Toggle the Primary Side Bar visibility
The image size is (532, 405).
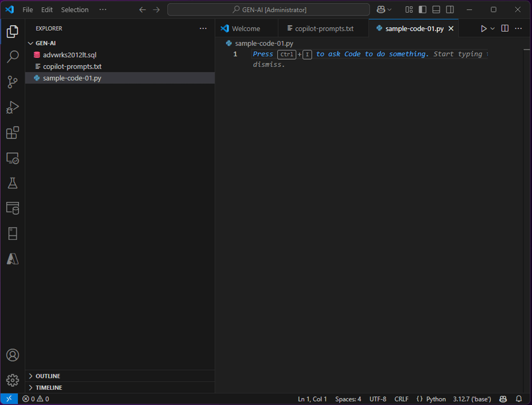coord(423,9)
